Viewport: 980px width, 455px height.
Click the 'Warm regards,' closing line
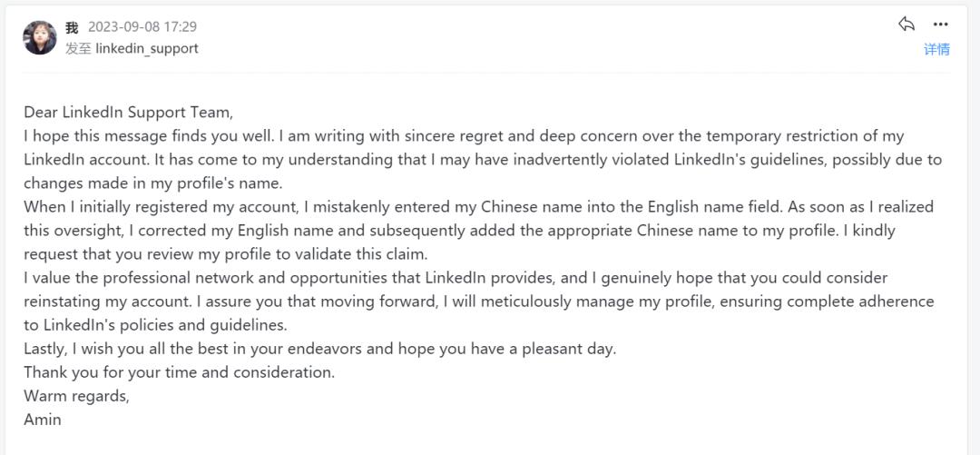pos(77,396)
